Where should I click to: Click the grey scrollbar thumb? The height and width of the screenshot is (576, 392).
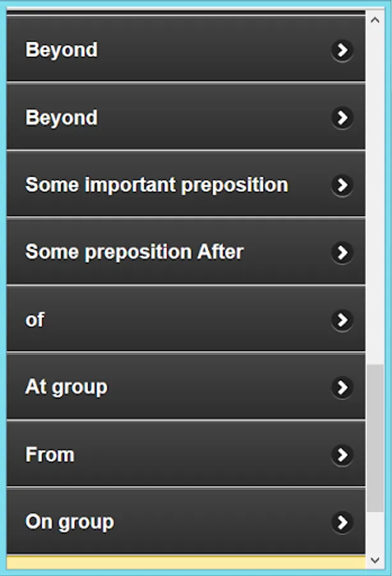point(375,438)
